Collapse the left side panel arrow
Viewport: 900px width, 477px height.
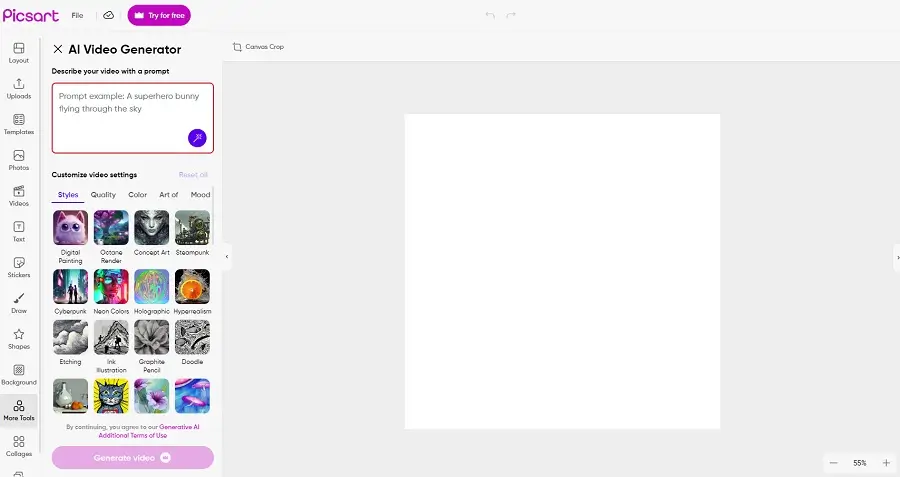(227, 257)
